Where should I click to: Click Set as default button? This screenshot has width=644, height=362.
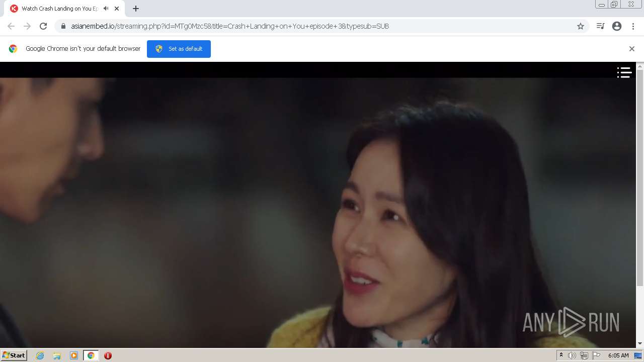tap(179, 49)
